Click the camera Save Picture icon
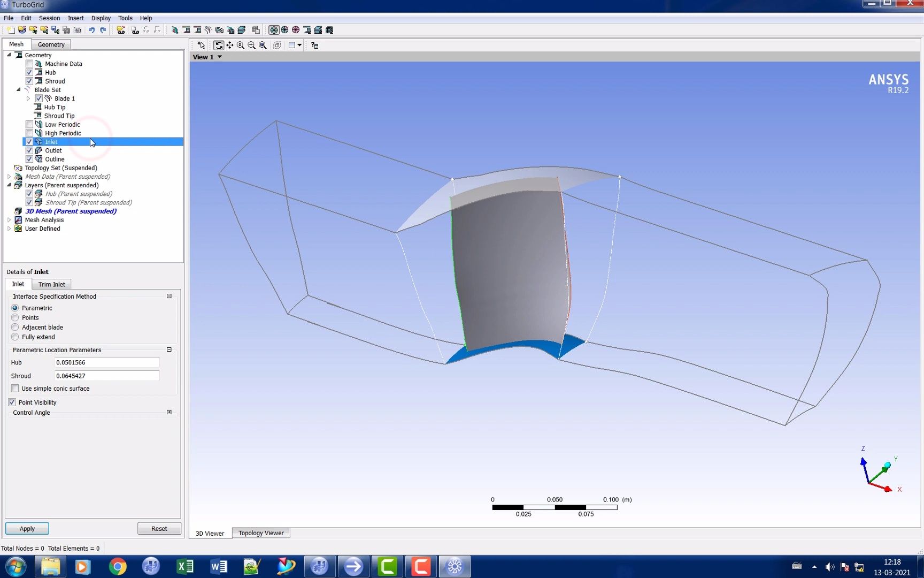This screenshot has width=924, height=578. tap(78, 30)
